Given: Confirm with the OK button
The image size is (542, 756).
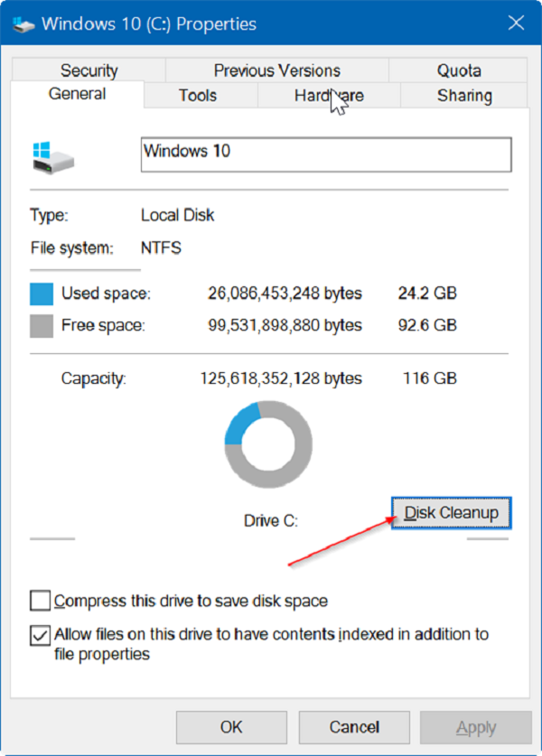Looking at the screenshot, I should pos(230,727).
